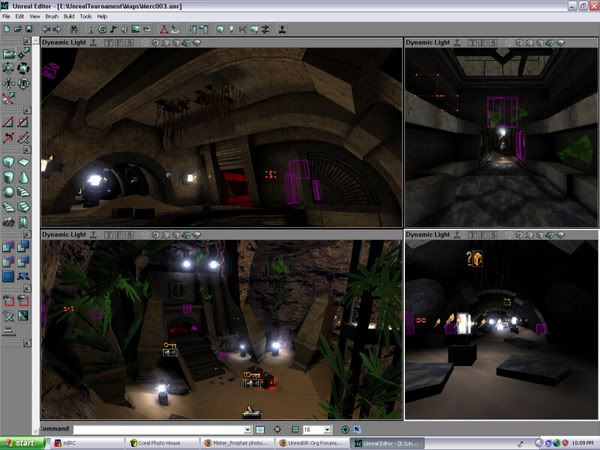Select the Vertex Editing tool

pos(24,54)
